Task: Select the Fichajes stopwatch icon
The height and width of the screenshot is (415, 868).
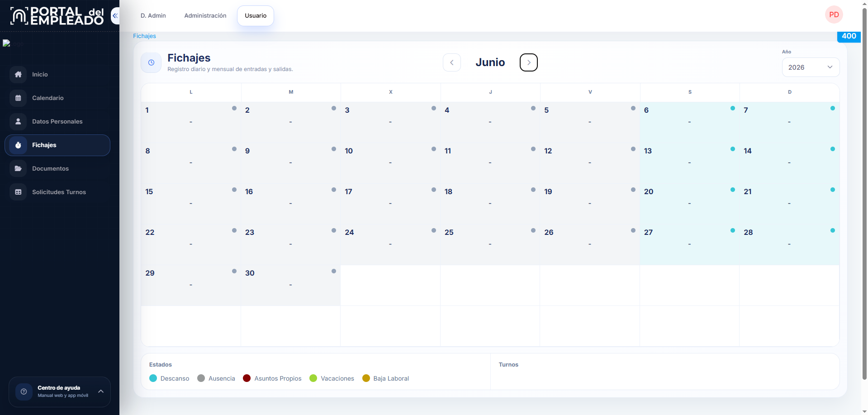Action: 18,145
